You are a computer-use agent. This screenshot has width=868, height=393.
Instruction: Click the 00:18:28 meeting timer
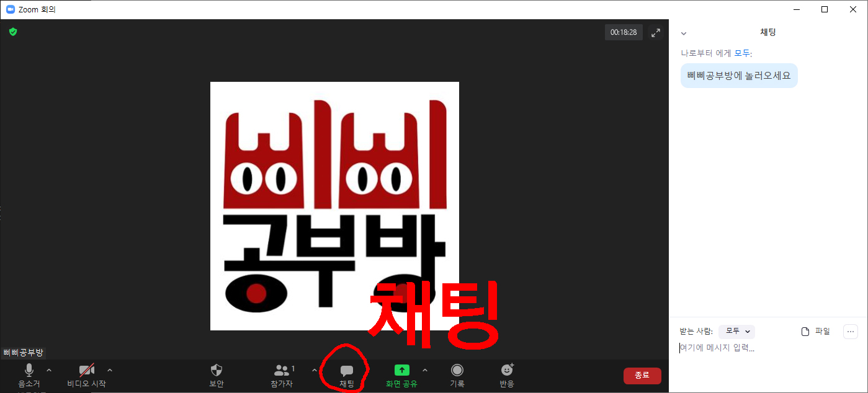click(x=624, y=32)
